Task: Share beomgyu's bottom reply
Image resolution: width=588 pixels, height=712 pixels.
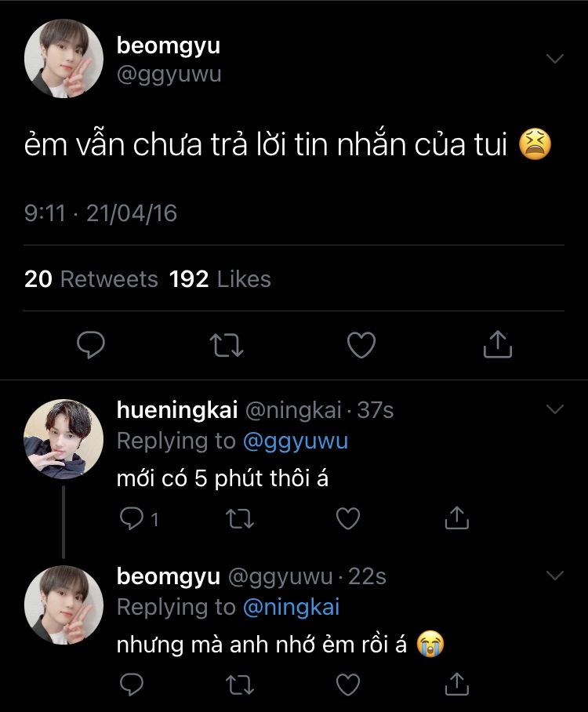Action: pyautogui.click(x=456, y=685)
